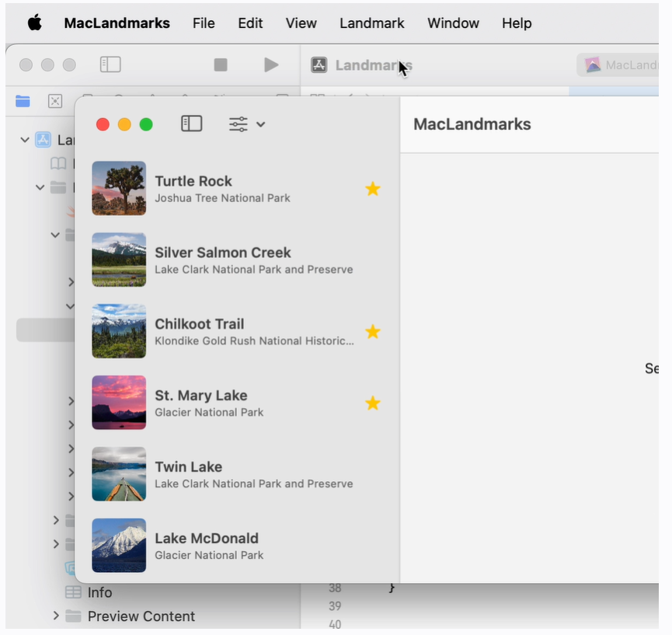The height and width of the screenshot is (635, 672).
Task: Click the favorite star on St. Mary Lake
Action: click(373, 403)
